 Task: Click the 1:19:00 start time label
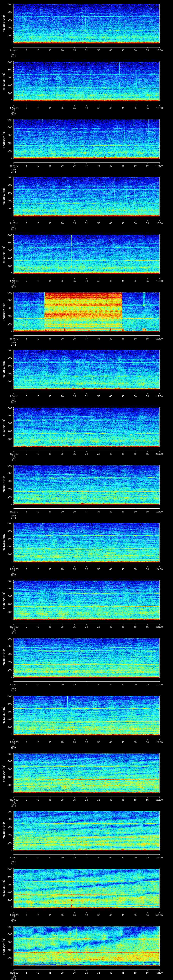(x=14, y=339)
